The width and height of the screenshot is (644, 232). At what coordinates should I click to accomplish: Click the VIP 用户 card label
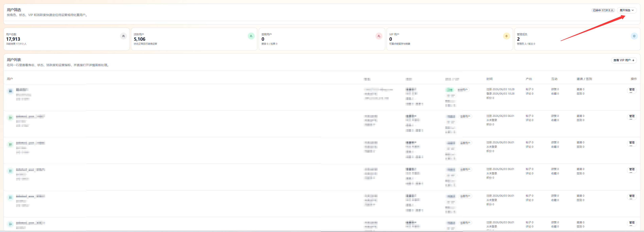click(x=394, y=34)
